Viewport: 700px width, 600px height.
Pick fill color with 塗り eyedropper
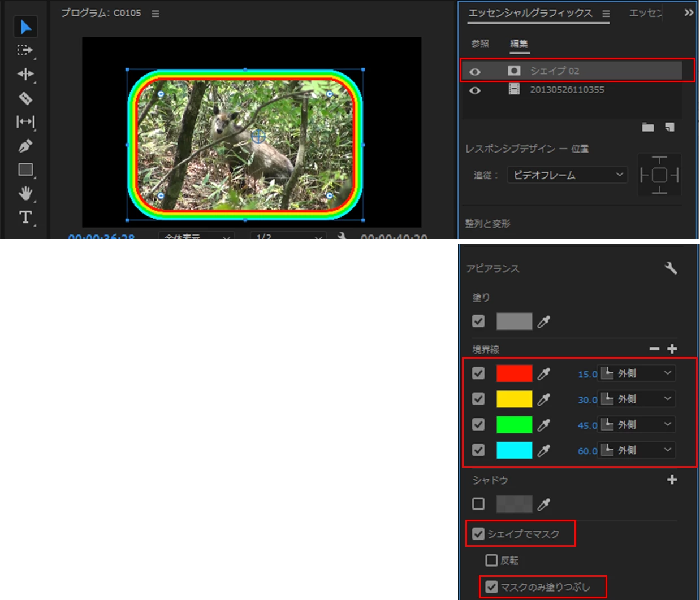coord(544,321)
